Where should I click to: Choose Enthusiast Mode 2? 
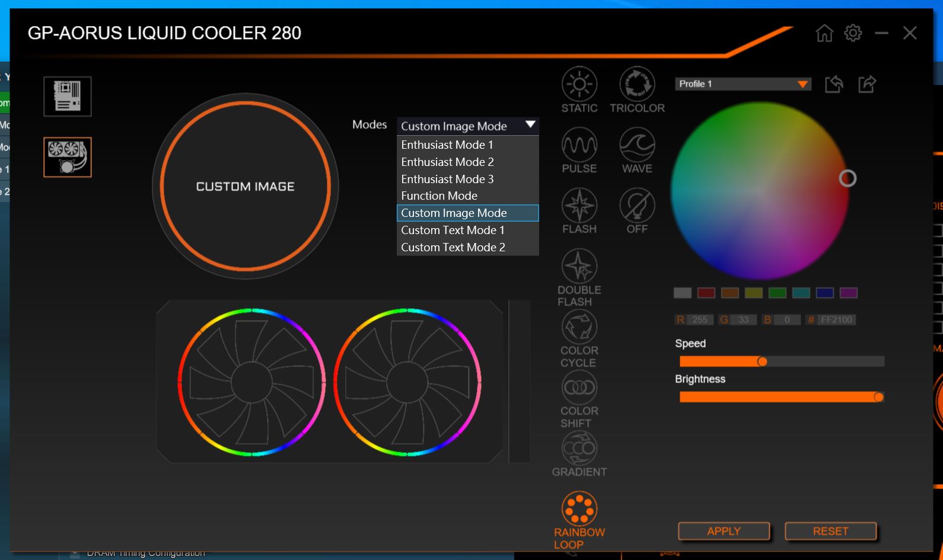point(467,162)
